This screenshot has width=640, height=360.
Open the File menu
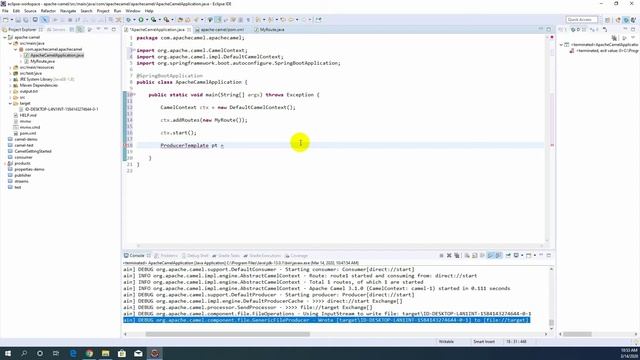point(5,11)
